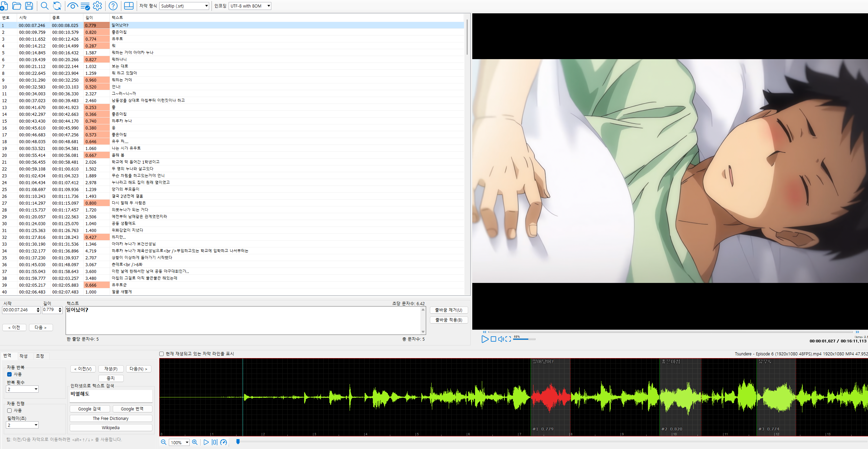
Task: Adjust the video volume slider
Action: tap(524, 339)
